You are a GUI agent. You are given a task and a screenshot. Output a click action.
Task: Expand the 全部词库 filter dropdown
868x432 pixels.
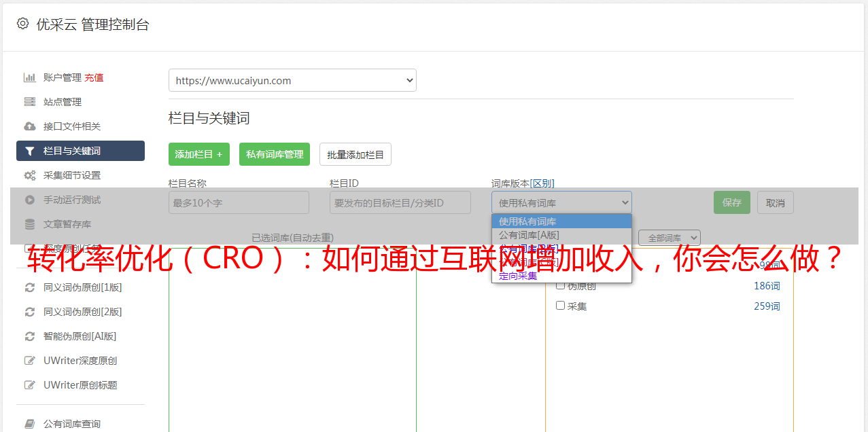click(x=669, y=238)
